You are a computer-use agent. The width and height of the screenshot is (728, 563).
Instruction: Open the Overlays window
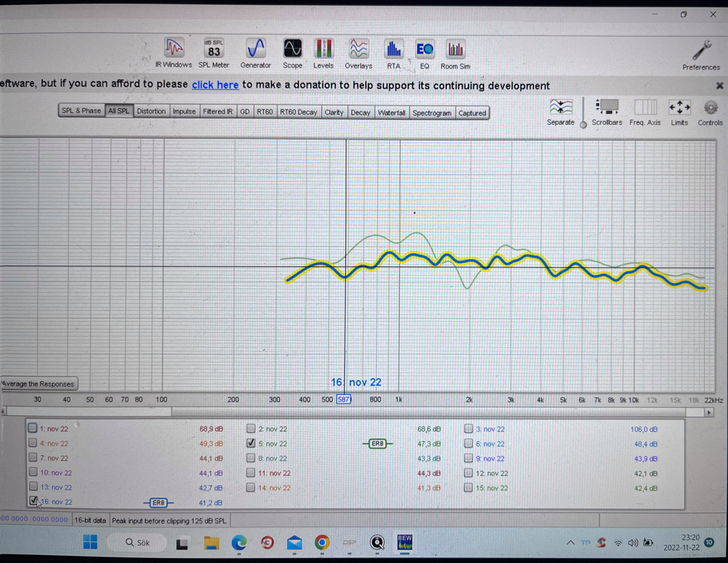tap(359, 54)
